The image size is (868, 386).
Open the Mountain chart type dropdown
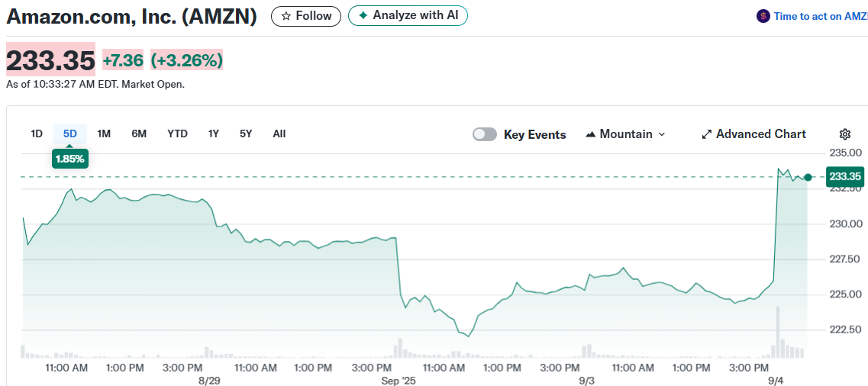(625, 133)
